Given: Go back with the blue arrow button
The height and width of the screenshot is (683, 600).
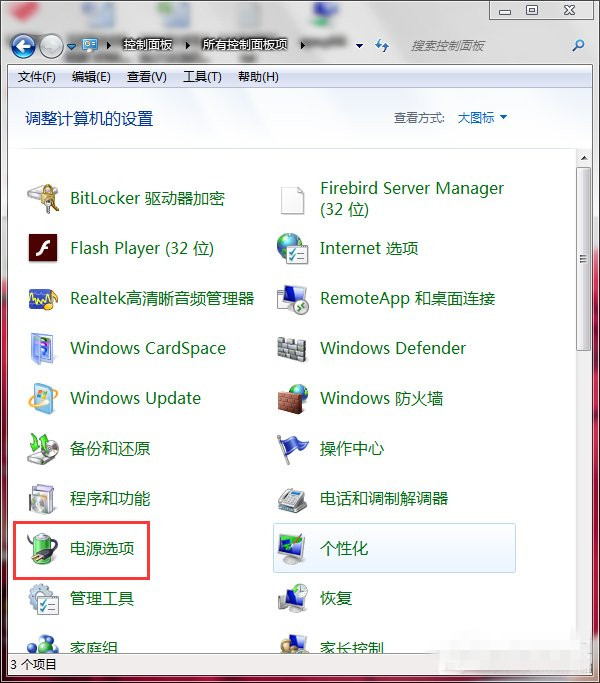Looking at the screenshot, I should [23, 46].
